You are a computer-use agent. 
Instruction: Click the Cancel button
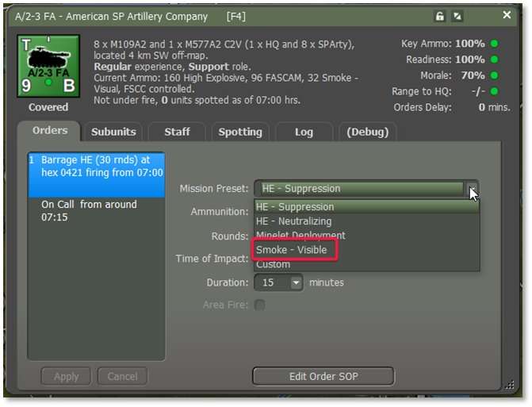pyautogui.click(x=122, y=376)
